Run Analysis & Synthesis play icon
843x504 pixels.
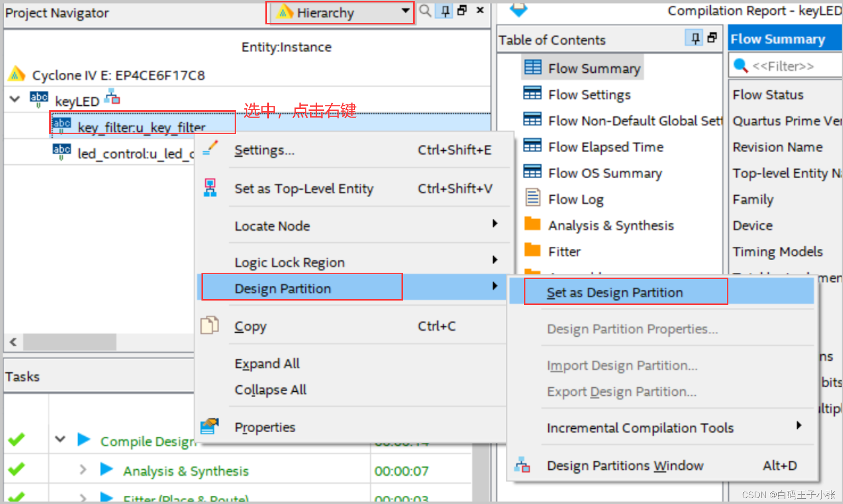click(x=106, y=469)
